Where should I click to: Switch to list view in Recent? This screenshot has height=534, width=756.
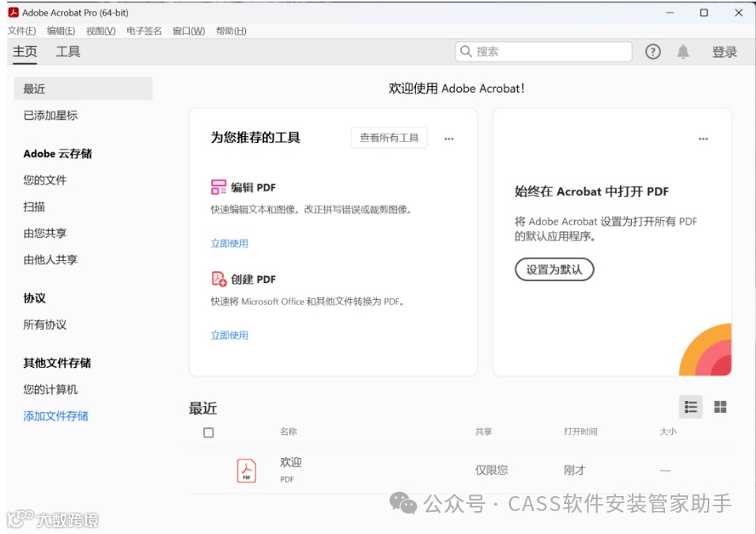[690, 407]
